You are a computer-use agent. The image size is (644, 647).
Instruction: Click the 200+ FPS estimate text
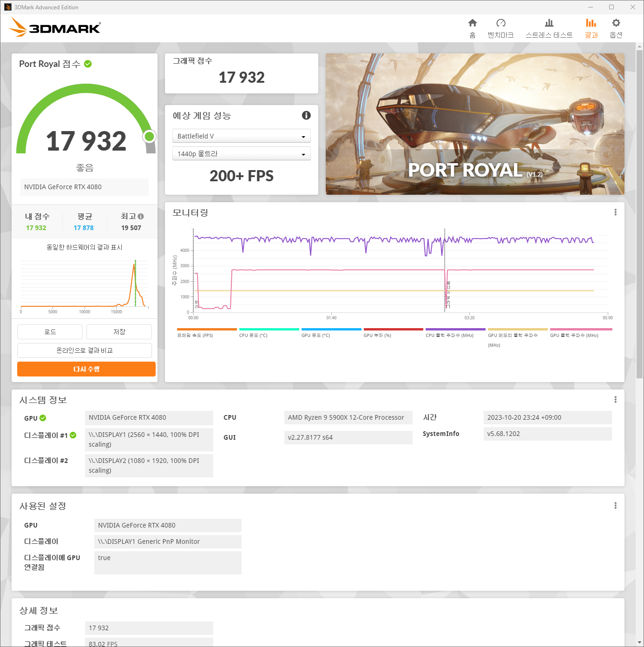point(241,176)
